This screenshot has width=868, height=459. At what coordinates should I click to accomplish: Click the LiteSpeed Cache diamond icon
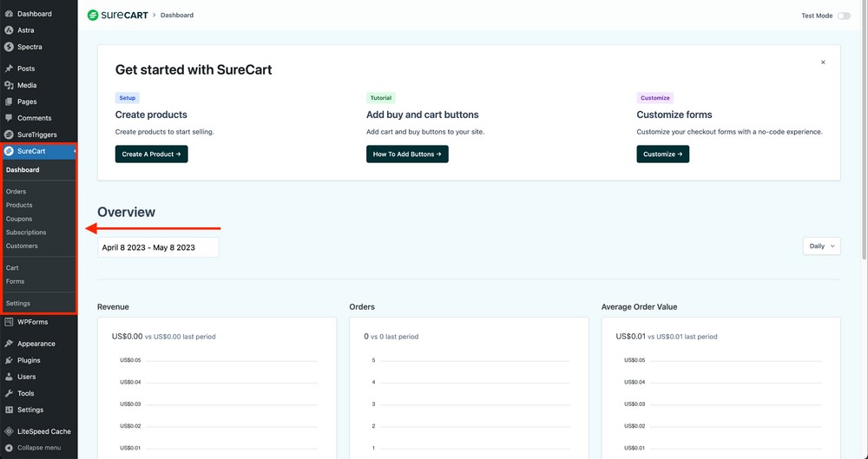[9, 431]
